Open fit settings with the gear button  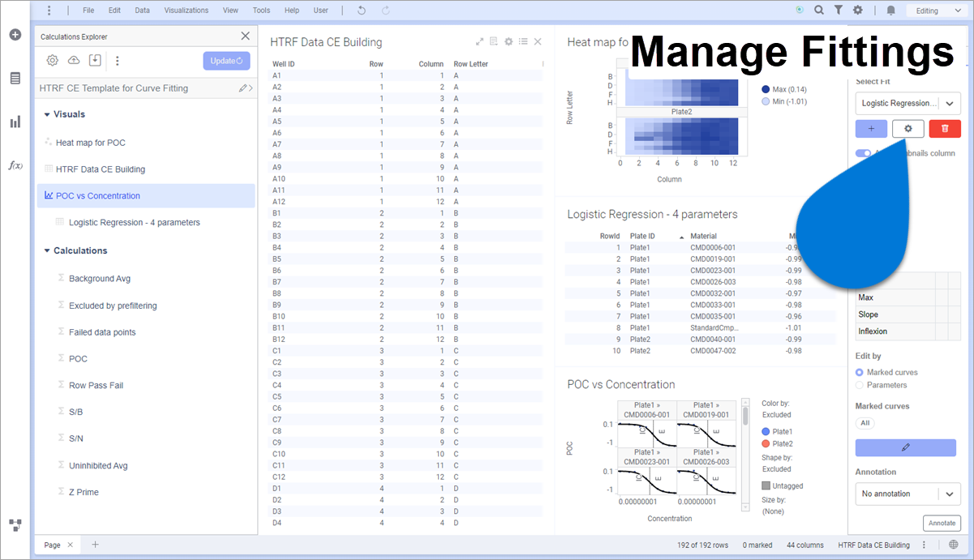(907, 129)
